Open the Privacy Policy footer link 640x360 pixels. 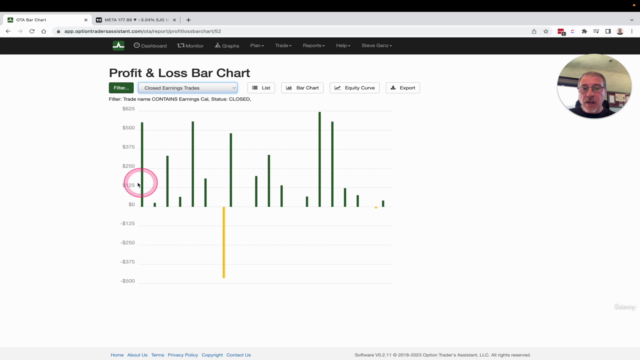click(182, 355)
